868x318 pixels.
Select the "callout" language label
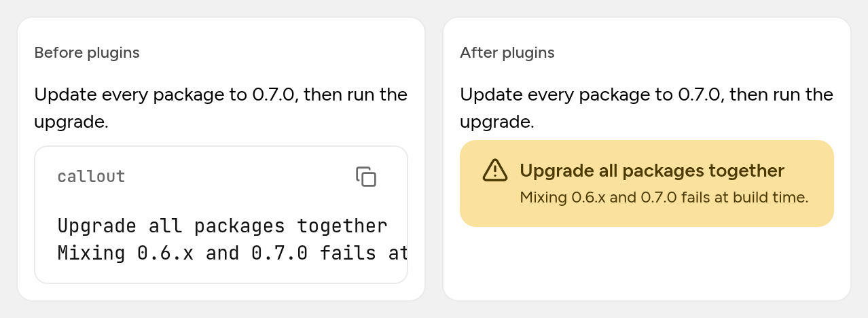[x=92, y=177]
